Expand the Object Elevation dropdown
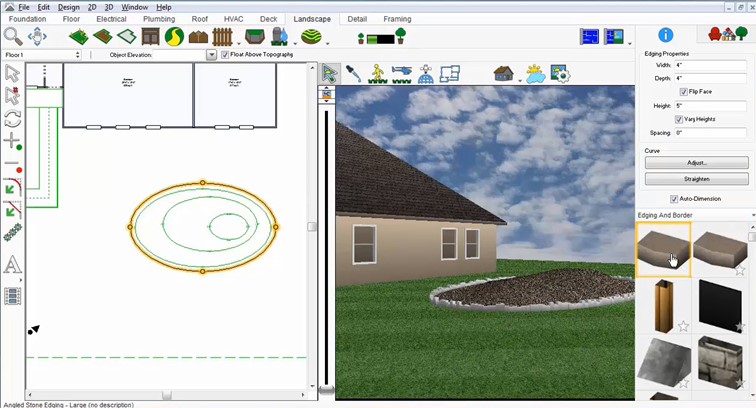The image size is (756, 408). coord(211,55)
